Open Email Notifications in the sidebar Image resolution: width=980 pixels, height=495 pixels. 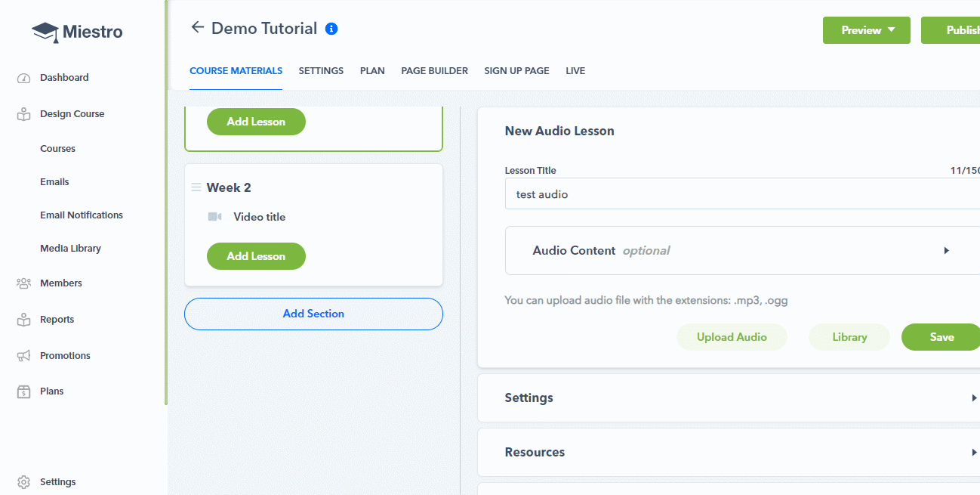click(x=82, y=215)
